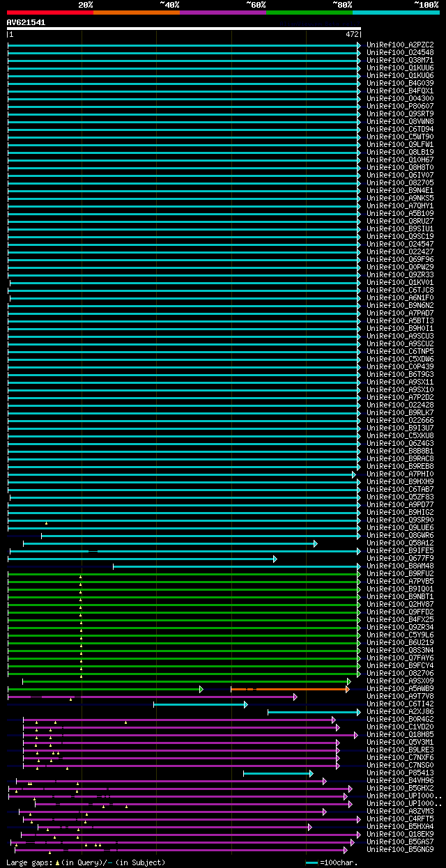
Task: Select hit UniRef100_B5GNG9
Action: (400, 850)
